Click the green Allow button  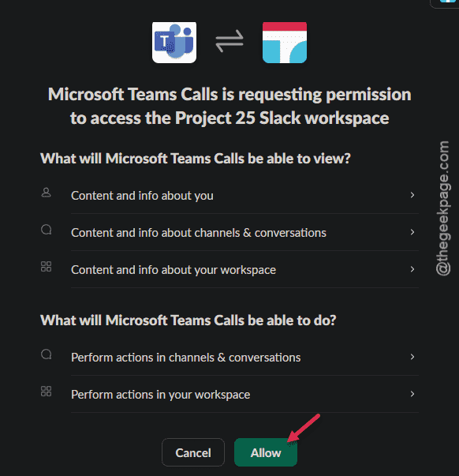[266, 452]
